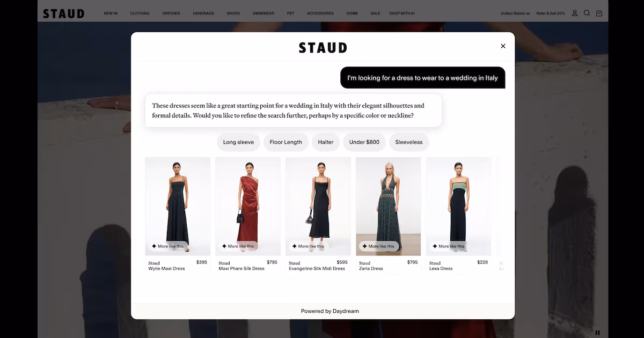The image size is (644, 338).
Task: More like this on Maxi Phare Silk Dress
Action: coord(238,246)
